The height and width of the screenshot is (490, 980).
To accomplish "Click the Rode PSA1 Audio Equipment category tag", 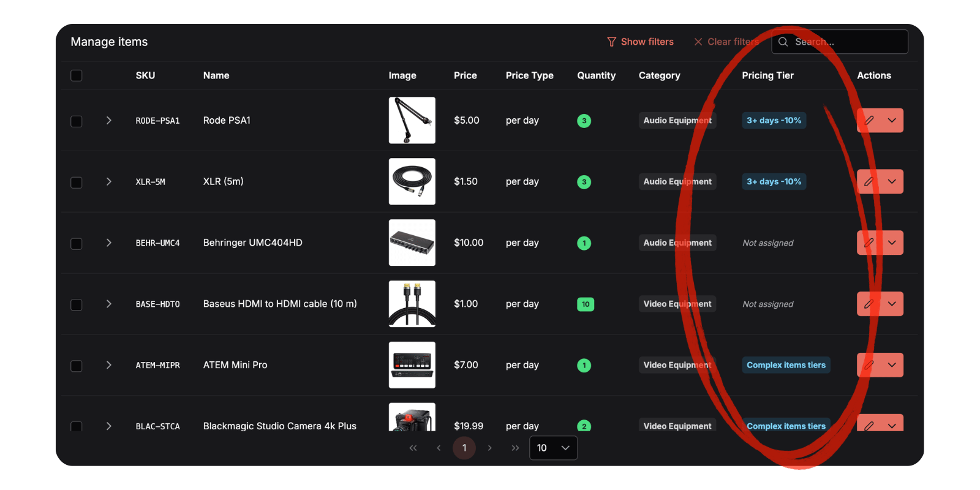I will point(677,120).
